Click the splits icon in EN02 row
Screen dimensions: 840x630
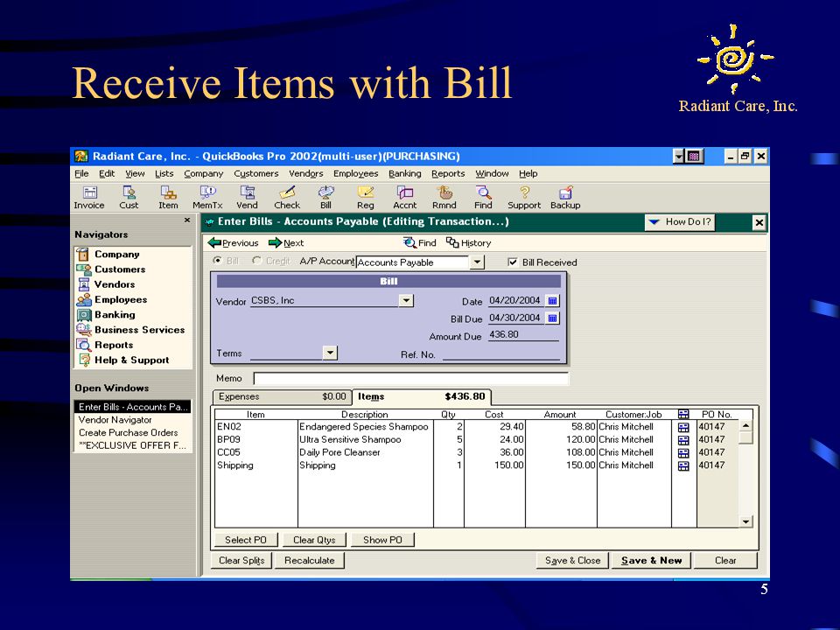coord(683,427)
